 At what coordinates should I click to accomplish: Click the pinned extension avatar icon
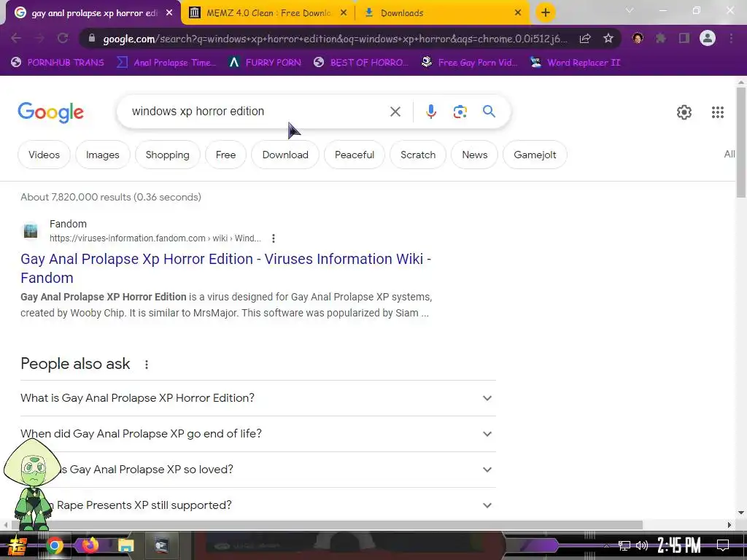638,38
